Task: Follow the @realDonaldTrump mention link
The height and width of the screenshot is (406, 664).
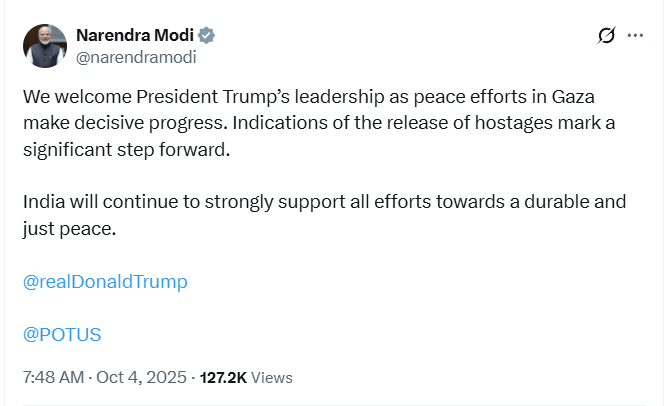Action: 104,281
